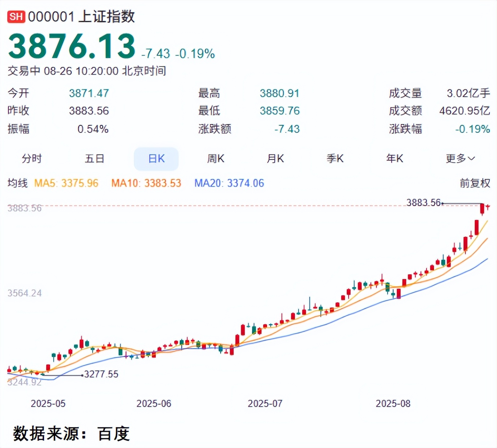Show the 季K quarterly chart

click(x=335, y=159)
